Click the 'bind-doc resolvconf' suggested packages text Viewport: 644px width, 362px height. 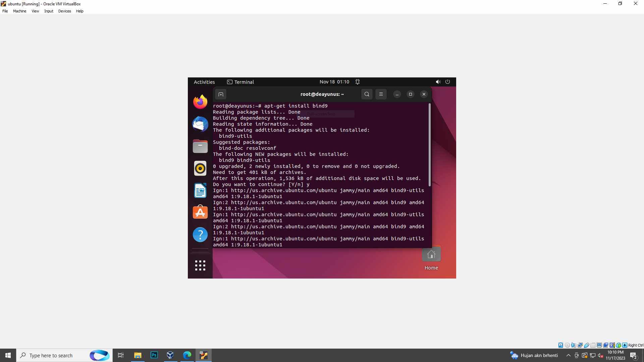click(x=248, y=148)
